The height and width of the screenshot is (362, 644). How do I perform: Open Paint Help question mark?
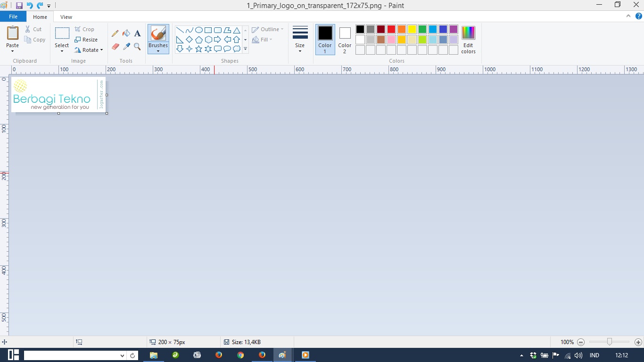pyautogui.click(x=639, y=16)
